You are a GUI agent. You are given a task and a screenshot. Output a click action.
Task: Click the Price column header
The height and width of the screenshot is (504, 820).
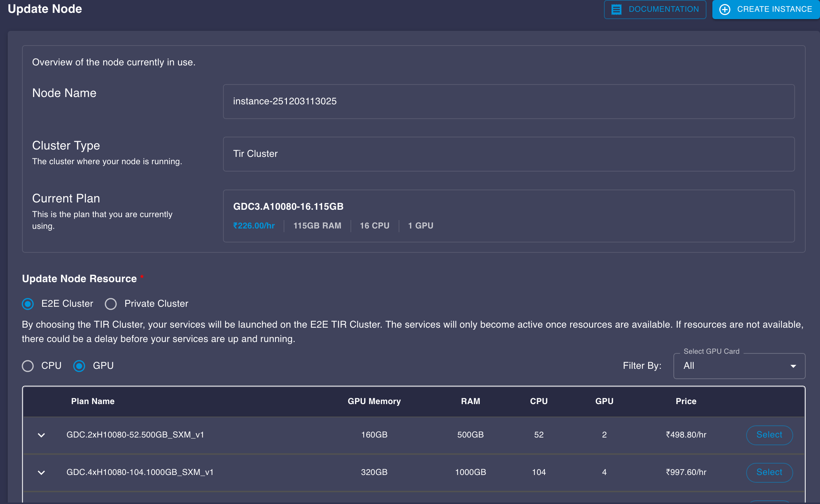pos(686,401)
